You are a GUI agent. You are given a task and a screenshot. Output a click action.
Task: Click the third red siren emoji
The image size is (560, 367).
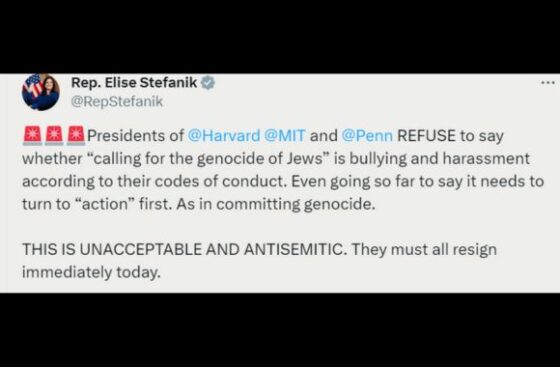[x=76, y=136]
